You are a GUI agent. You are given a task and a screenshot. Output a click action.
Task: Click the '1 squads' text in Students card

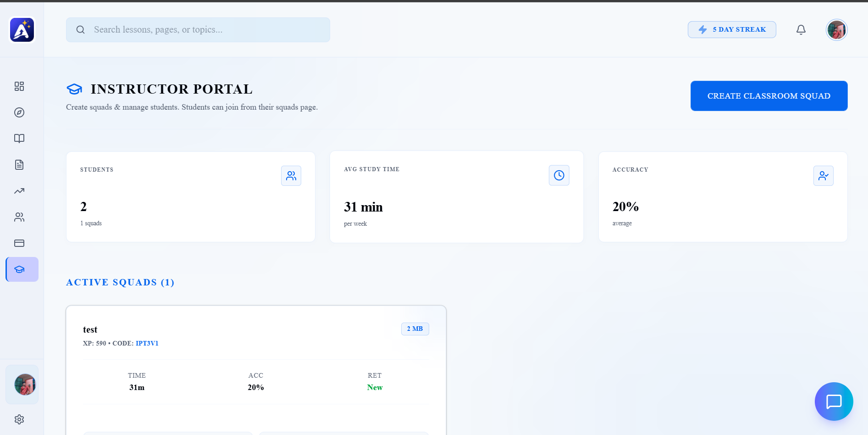point(91,223)
